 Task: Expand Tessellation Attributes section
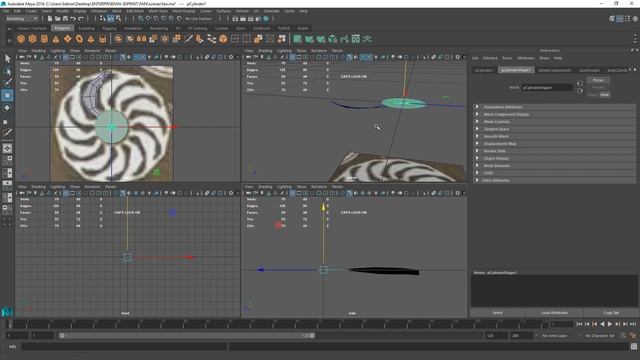pos(554,107)
